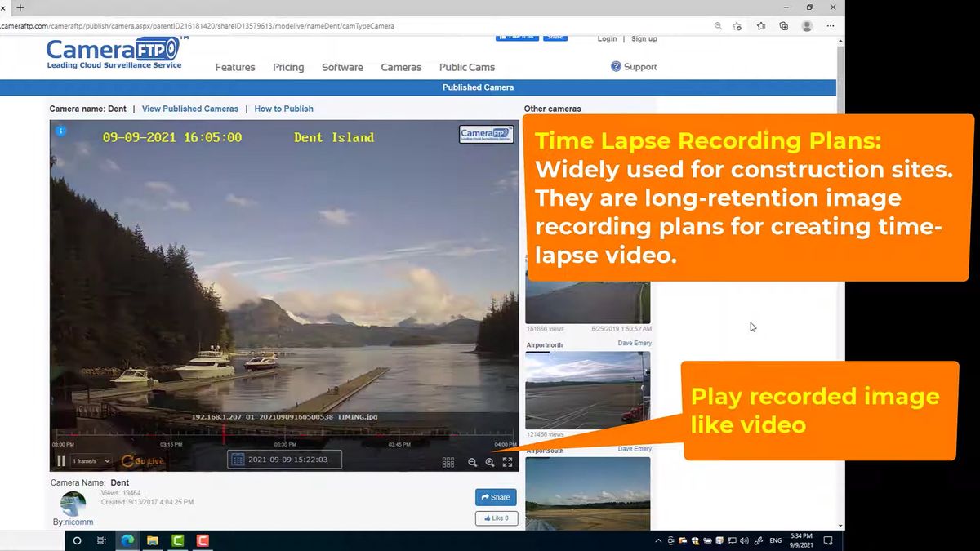Open How to Publish link
The width and height of the screenshot is (980, 551).
[283, 109]
